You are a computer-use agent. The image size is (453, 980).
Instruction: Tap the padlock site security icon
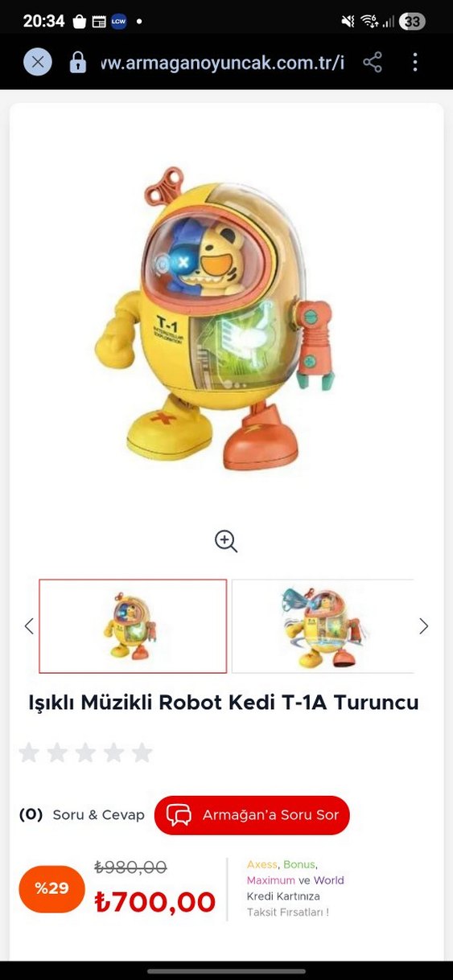tap(78, 62)
